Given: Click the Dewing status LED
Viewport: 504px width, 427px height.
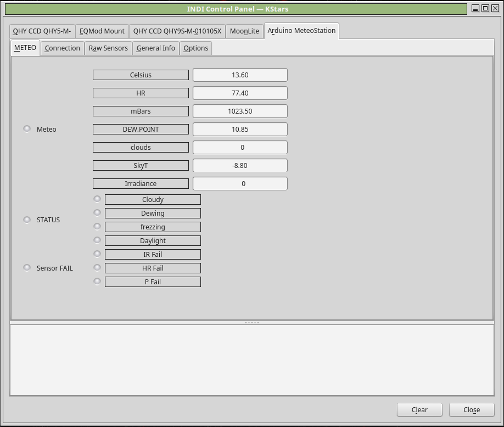Looking at the screenshot, I should (x=97, y=213).
